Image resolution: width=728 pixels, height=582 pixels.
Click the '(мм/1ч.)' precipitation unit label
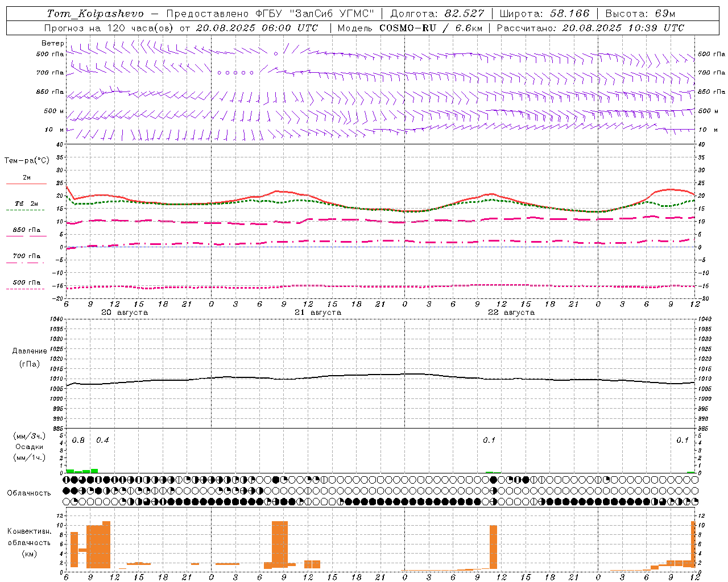tap(29, 457)
